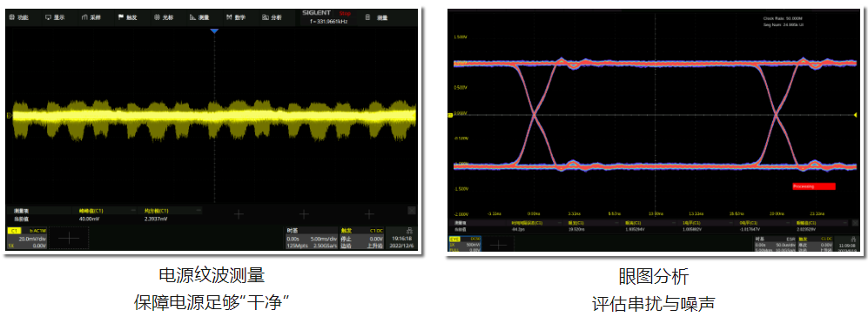This screenshot has width=868, height=317.
Task: Click the red Processing progress bar on the eye diagram
Action: tap(813, 186)
